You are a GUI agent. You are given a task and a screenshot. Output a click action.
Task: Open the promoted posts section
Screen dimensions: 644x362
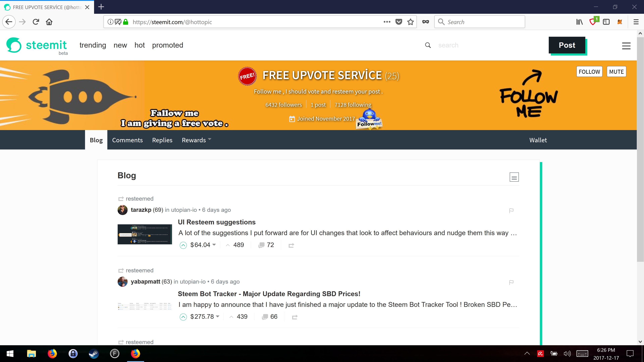168,45
